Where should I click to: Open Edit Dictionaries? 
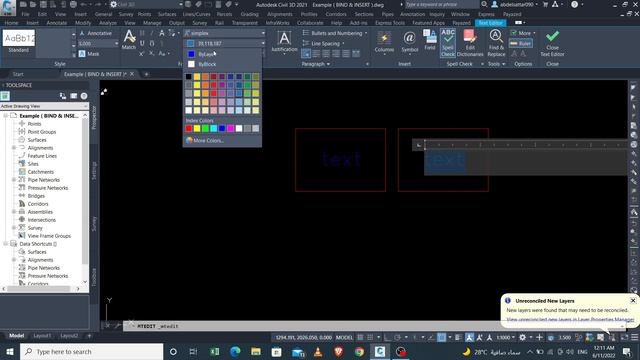tap(470, 43)
